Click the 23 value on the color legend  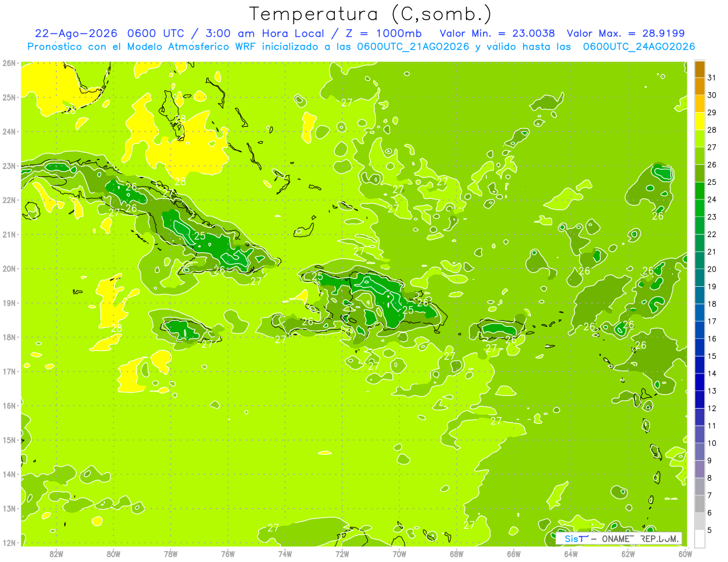pos(712,217)
